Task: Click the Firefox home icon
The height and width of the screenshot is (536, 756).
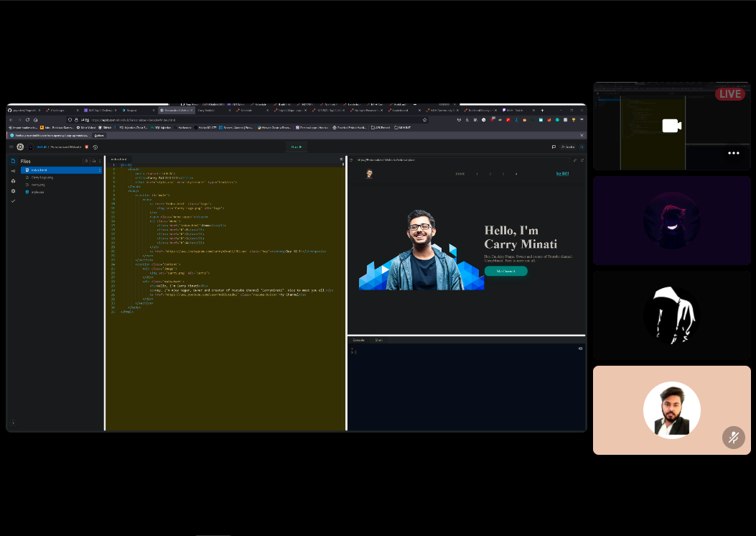Action: [x=35, y=120]
